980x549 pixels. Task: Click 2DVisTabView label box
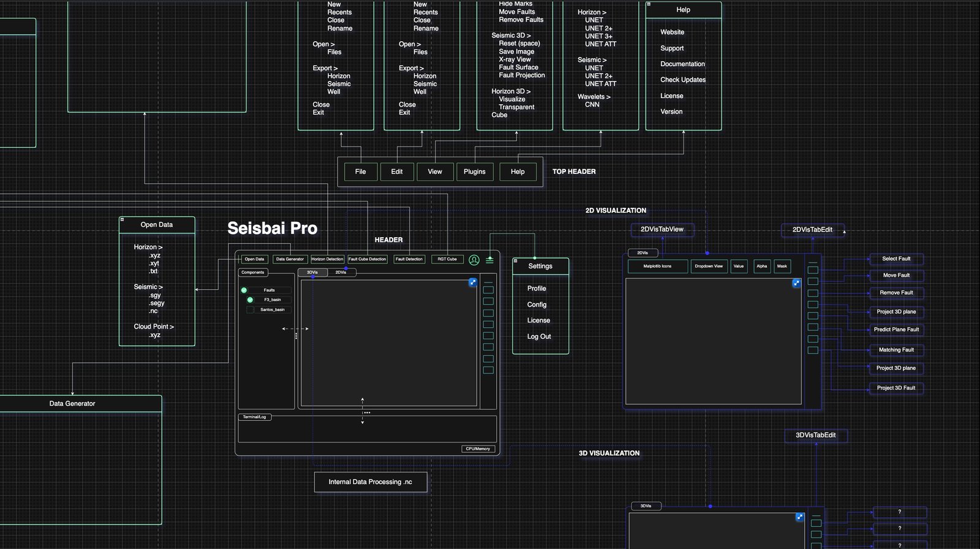click(x=662, y=229)
